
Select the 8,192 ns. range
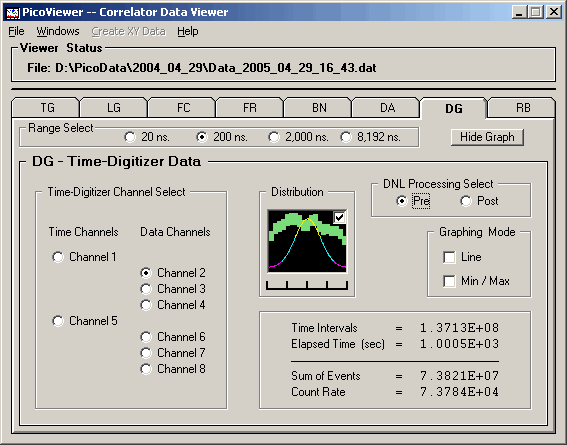[x=370, y=137]
